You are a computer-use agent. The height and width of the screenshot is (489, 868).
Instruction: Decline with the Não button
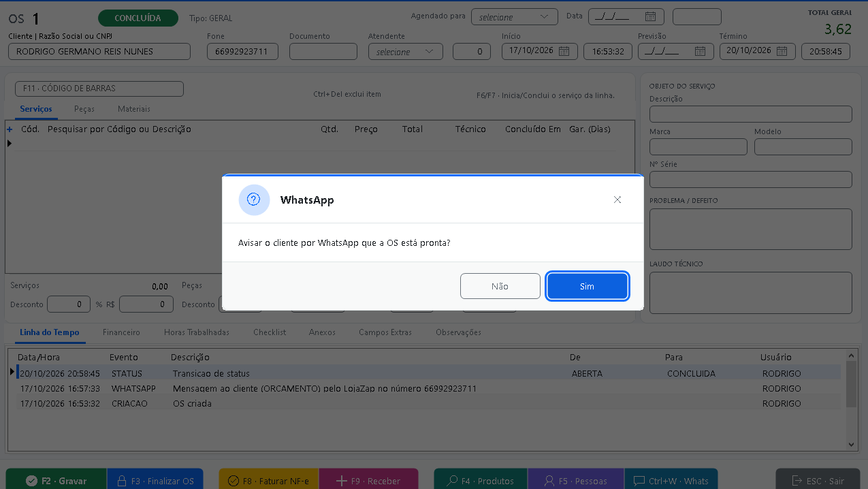click(500, 286)
